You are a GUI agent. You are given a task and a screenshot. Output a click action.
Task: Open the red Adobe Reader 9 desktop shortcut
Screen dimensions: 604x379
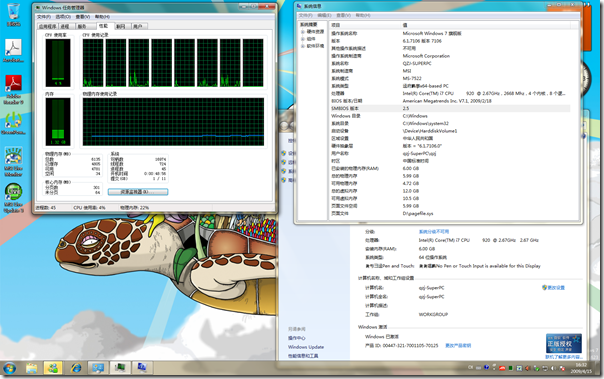pos(13,89)
